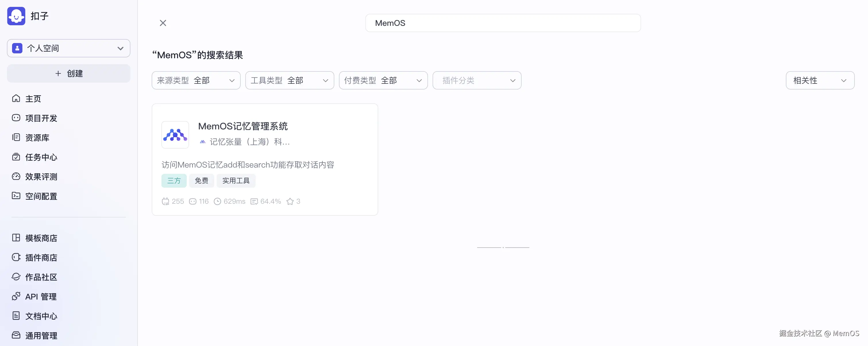Click the bot usage icon showing 116

[x=193, y=201]
